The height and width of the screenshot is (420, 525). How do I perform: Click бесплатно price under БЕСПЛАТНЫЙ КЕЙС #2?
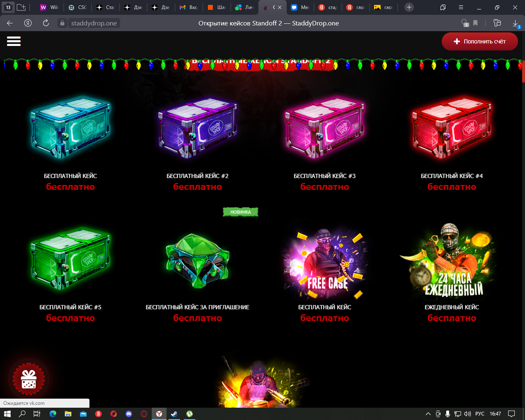pyautogui.click(x=197, y=187)
